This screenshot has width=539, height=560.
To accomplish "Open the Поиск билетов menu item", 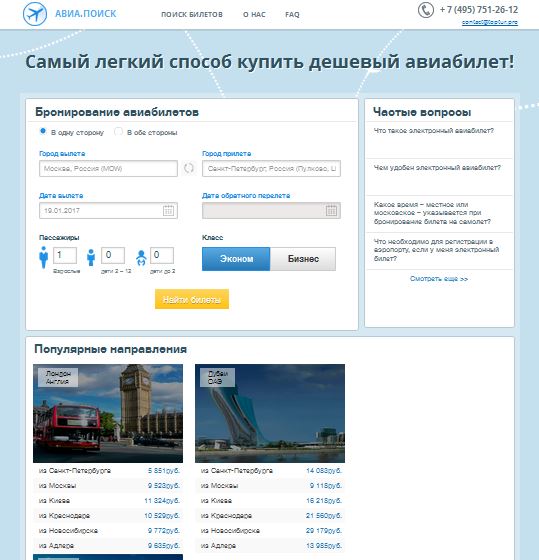I will 192,15.
